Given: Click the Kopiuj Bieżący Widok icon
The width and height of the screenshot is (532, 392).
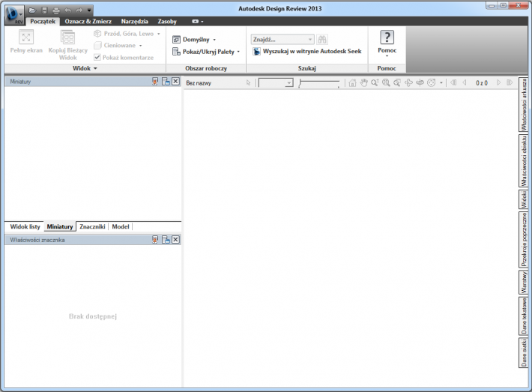Looking at the screenshot, I should [x=67, y=37].
